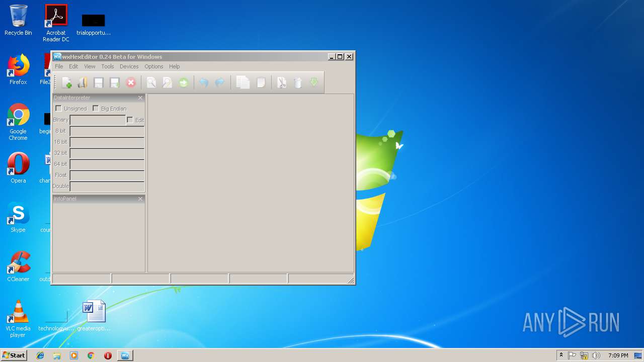Image resolution: width=644 pixels, height=362 pixels.
Task: Close the InfoPanel panel
Action: 140,199
